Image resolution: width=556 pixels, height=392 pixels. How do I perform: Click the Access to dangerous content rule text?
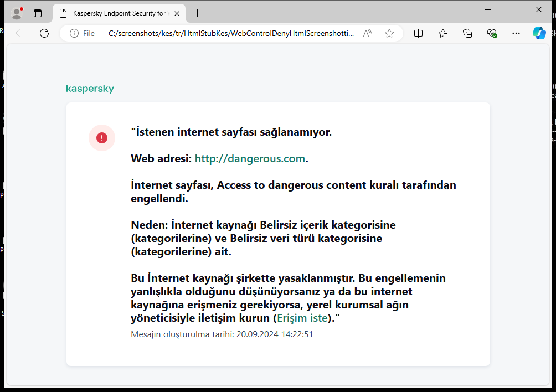[x=294, y=192]
